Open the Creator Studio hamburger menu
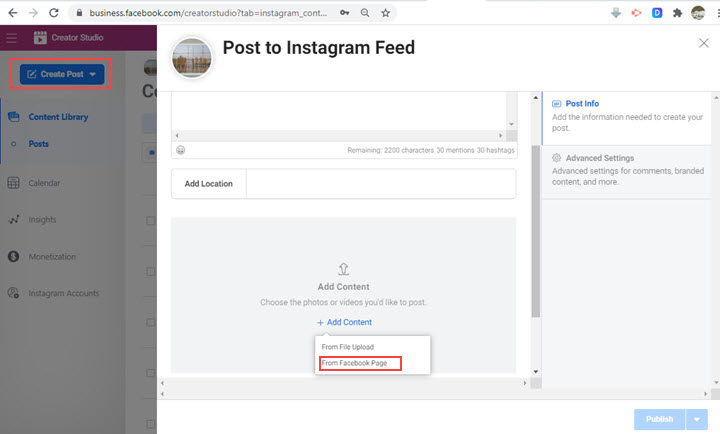 (11, 38)
